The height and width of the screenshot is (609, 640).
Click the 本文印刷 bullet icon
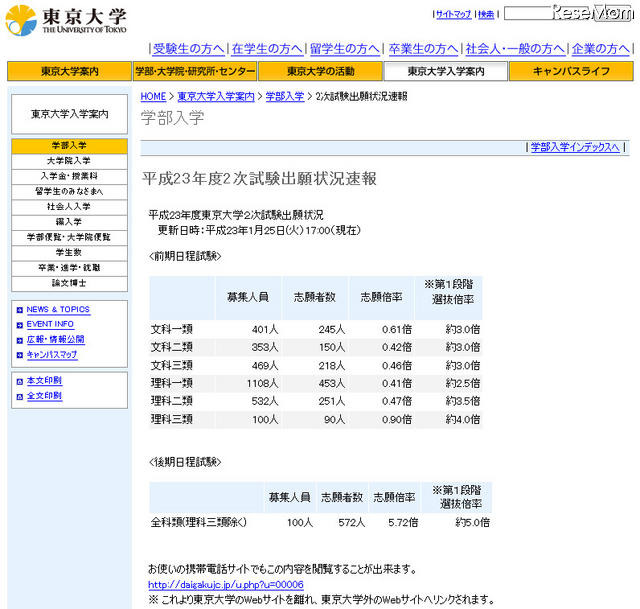(x=20, y=382)
